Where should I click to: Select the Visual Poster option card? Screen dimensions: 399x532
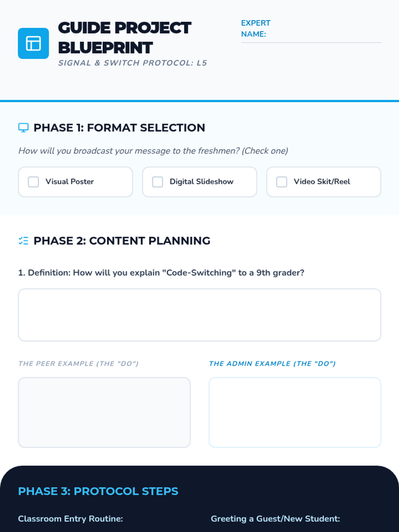[75, 182]
